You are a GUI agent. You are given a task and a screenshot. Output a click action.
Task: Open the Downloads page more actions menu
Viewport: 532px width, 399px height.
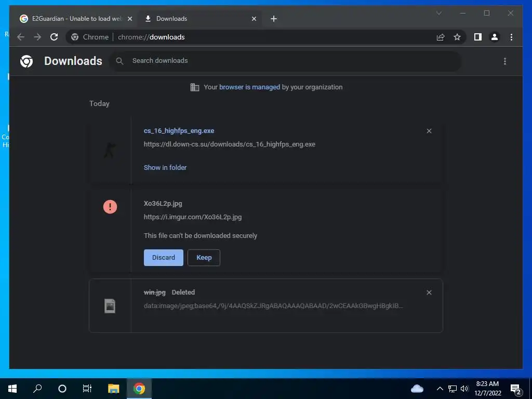coord(505,61)
